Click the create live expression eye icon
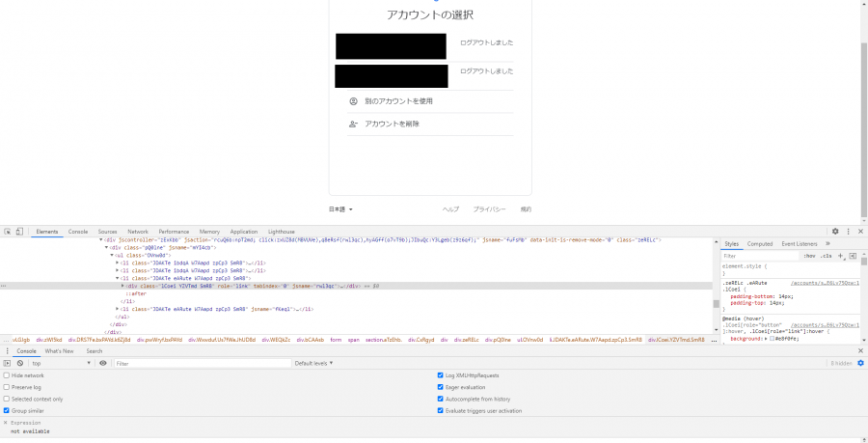 tap(103, 363)
